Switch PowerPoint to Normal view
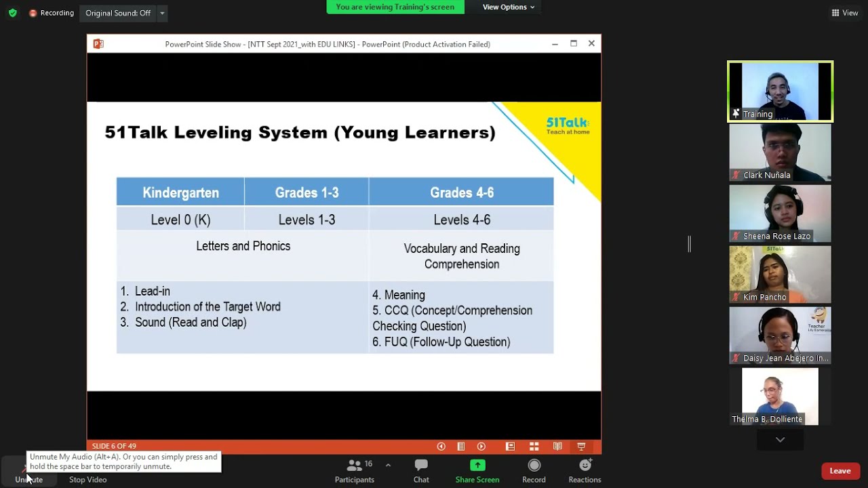 pyautogui.click(x=510, y=446)
